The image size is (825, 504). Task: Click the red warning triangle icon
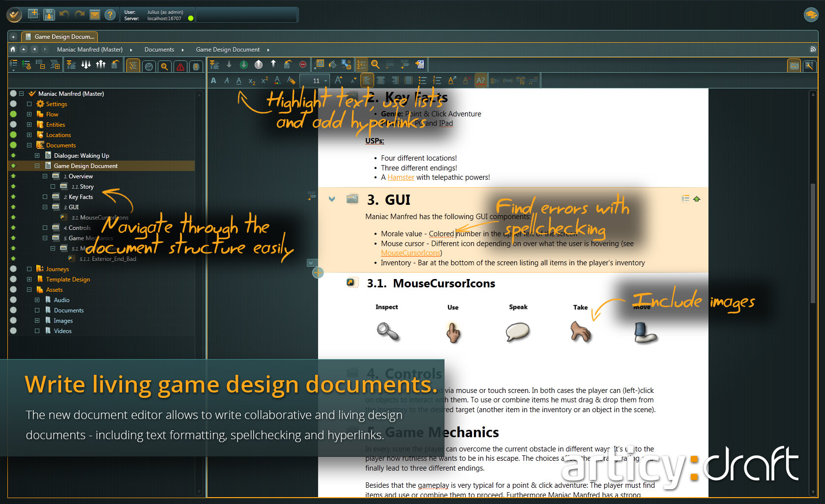tap(180, 65)
